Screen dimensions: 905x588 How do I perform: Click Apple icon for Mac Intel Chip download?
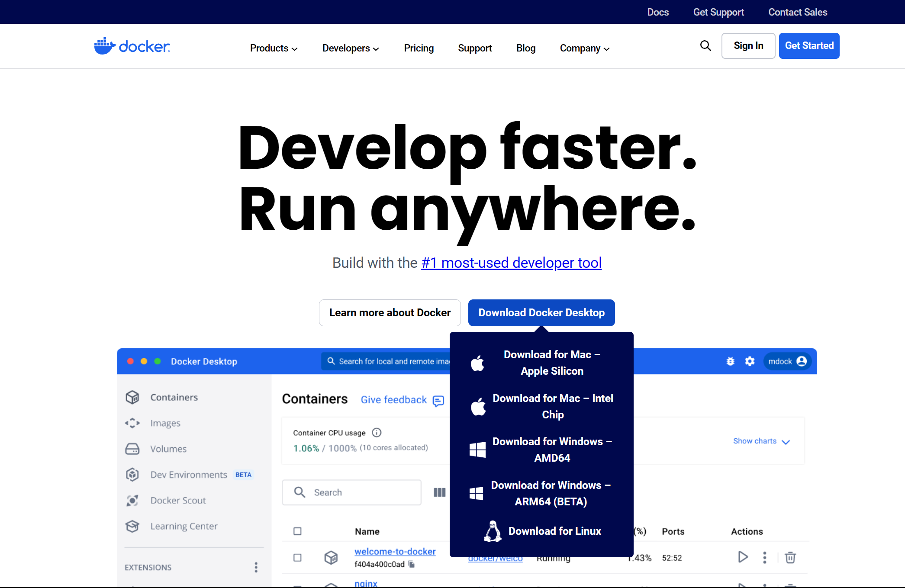click(478, 406)
